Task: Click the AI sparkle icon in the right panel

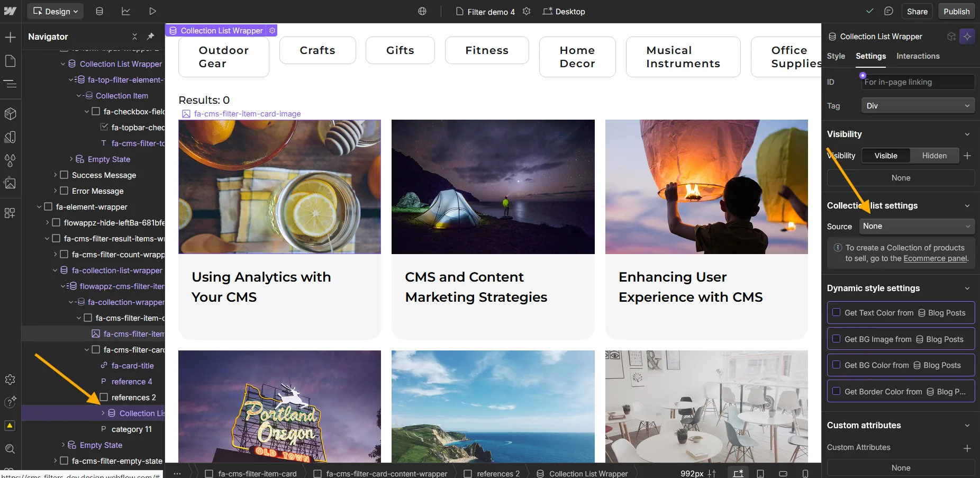Action: 967,37
